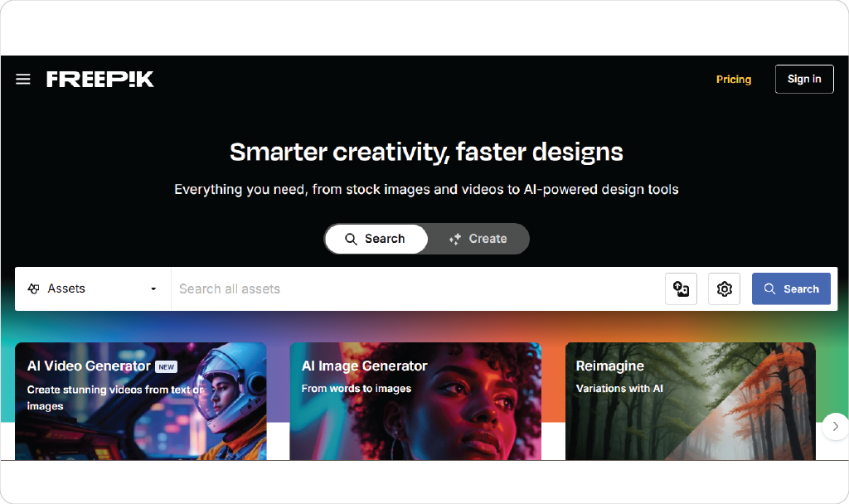Open the search settings gear icon

pos(724,289)
